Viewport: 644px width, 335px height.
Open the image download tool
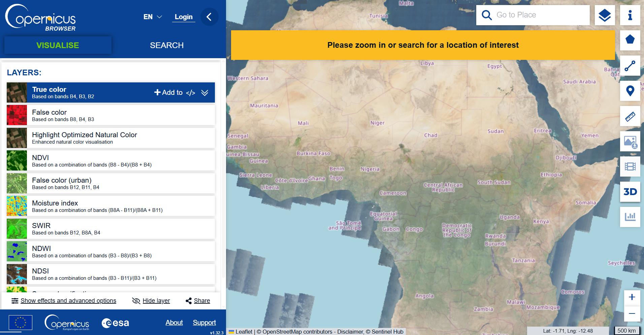(x=630, y=142)
